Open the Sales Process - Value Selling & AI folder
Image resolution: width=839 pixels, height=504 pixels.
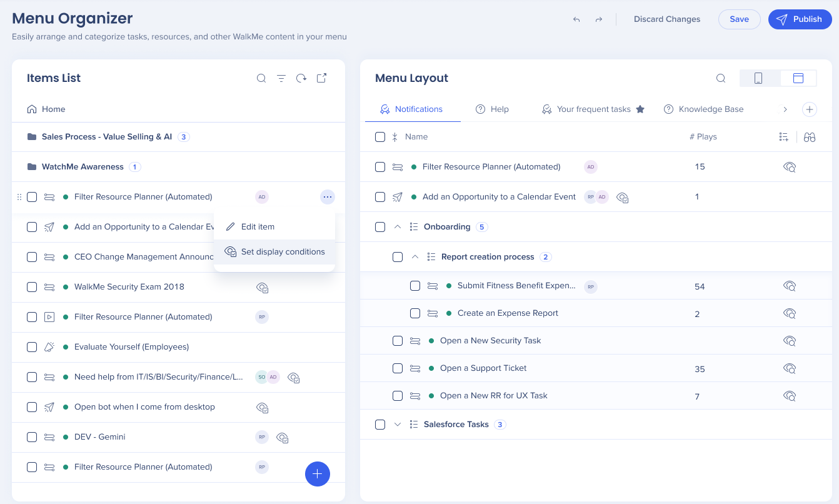106,137
